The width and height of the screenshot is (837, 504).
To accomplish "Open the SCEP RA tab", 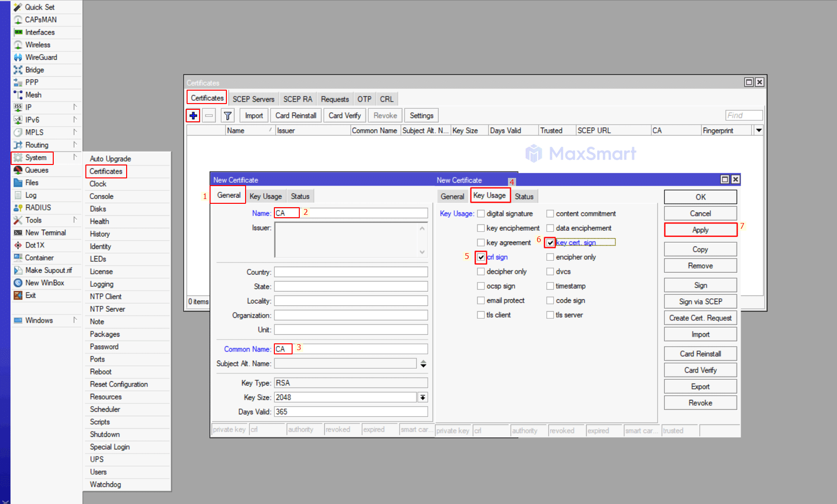I will point(297,99).
